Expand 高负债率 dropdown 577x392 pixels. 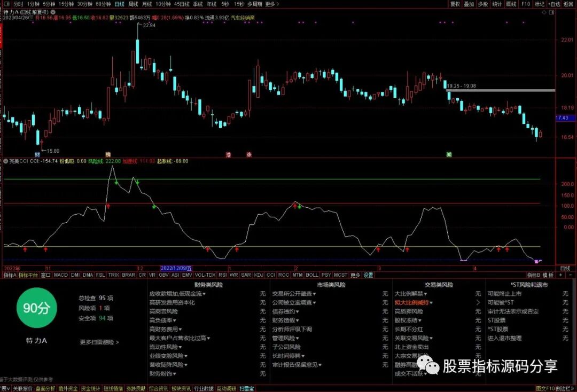162,320
